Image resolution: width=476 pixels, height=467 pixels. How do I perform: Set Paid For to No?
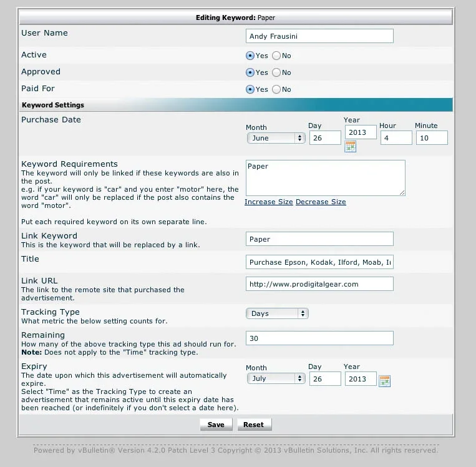pos(276,89)
